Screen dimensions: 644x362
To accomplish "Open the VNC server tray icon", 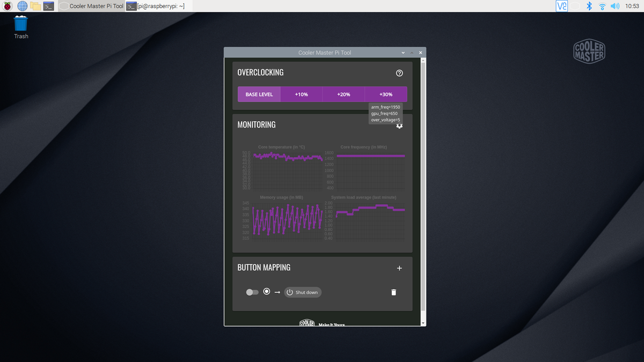I will (562, 6).
